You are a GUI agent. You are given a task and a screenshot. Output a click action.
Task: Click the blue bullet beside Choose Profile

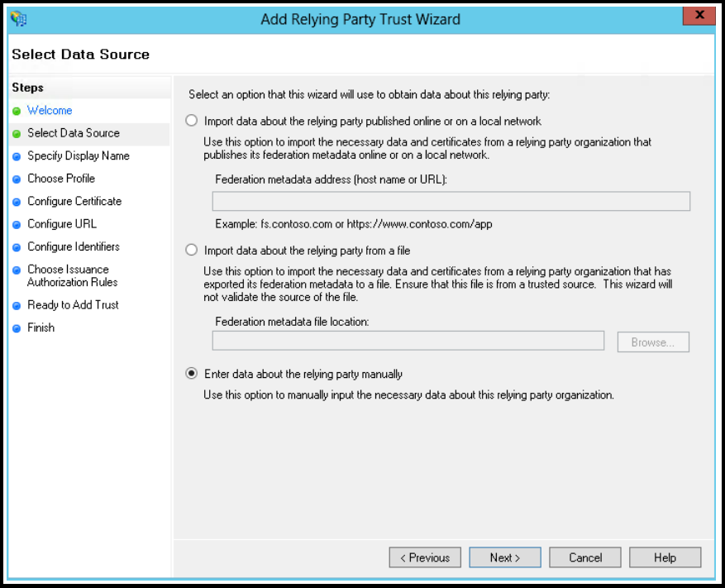(17, 179)
